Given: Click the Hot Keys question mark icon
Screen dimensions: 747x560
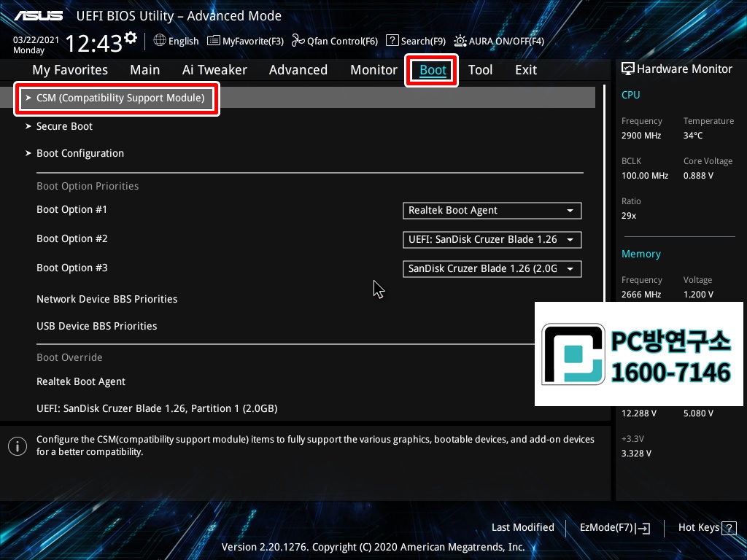Looking at the screenshot, I should tap(729, 528).
